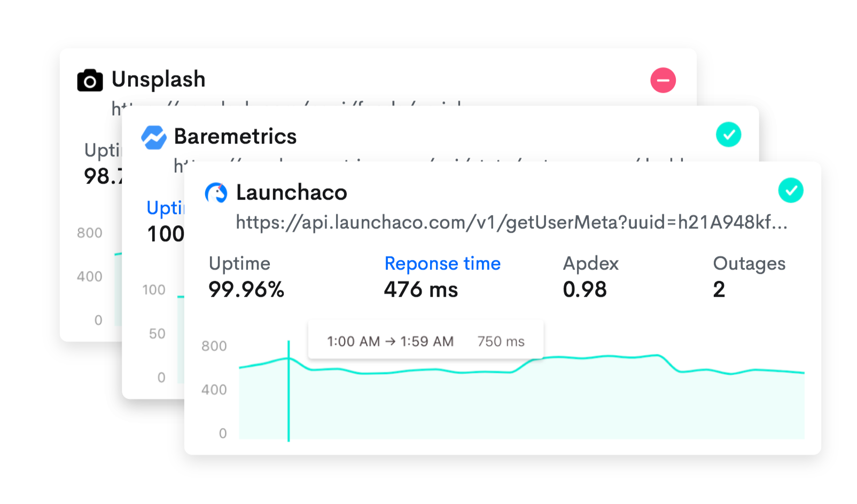The height and width of the screenshot is (504, 857).
Task: Click the api.launchaco.com endpoint URL
Action: coord(511,222)
